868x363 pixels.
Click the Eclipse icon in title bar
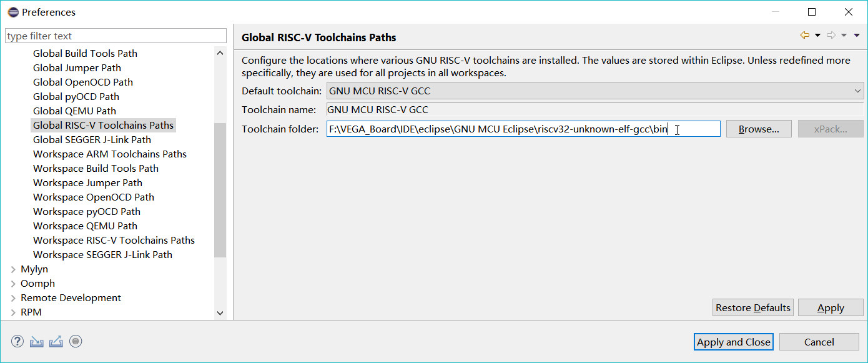[13, 12]
